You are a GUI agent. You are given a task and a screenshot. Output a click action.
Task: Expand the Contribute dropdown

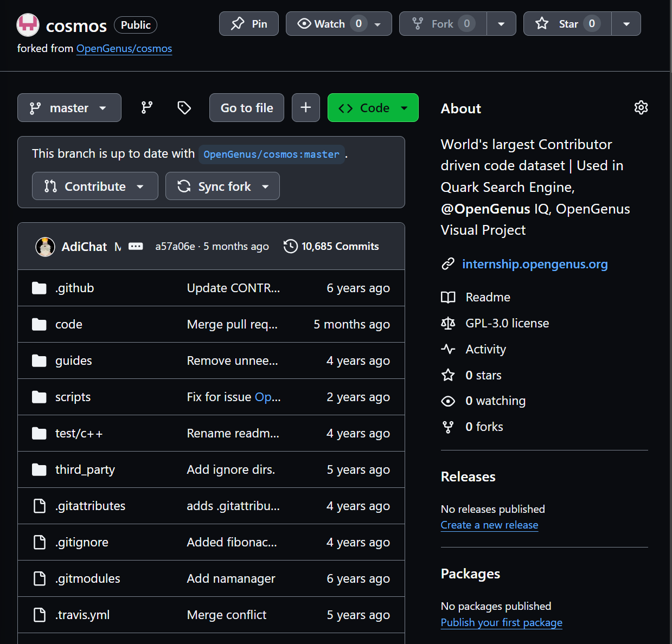(x=95, y=186)
